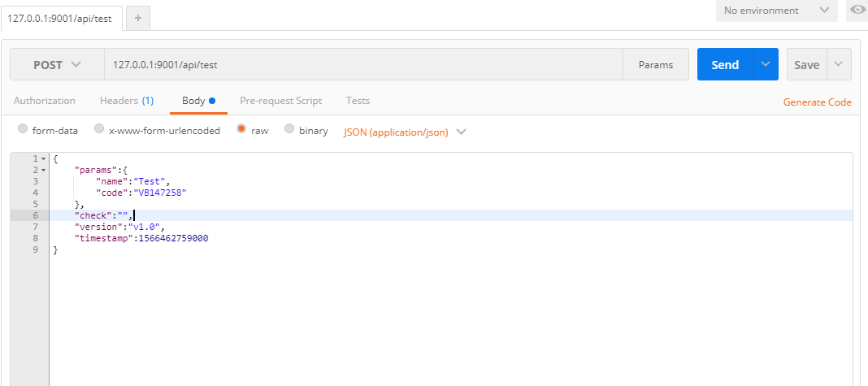Open the Params editor
Viewport: 868px width, 386px height.
655,65
